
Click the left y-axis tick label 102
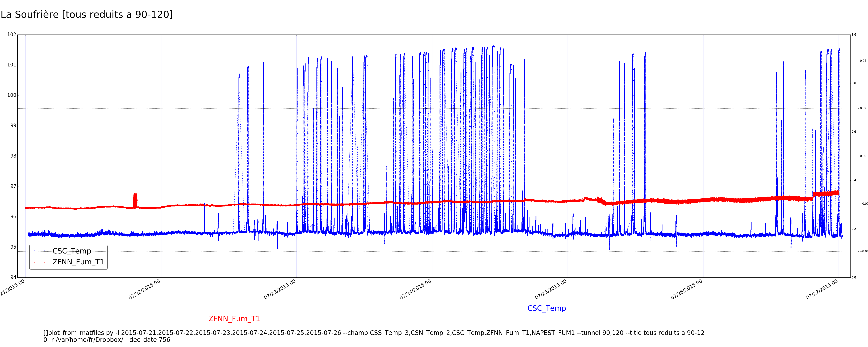point(12,34)
